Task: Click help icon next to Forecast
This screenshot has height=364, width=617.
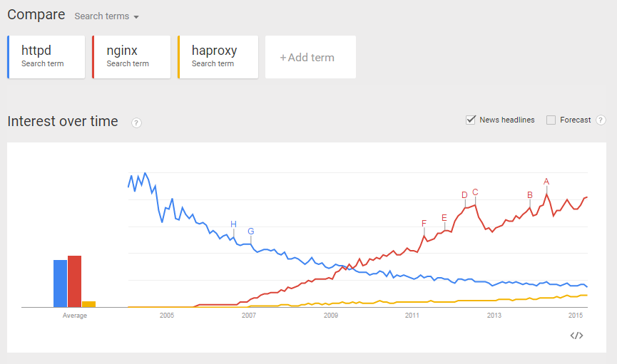Action: click(x=601, y=120)
